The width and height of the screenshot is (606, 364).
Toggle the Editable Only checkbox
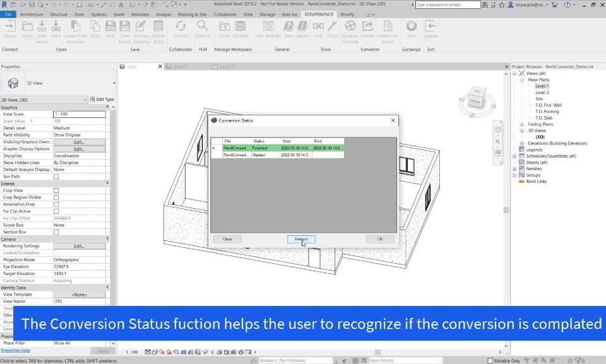click(490, 360)
